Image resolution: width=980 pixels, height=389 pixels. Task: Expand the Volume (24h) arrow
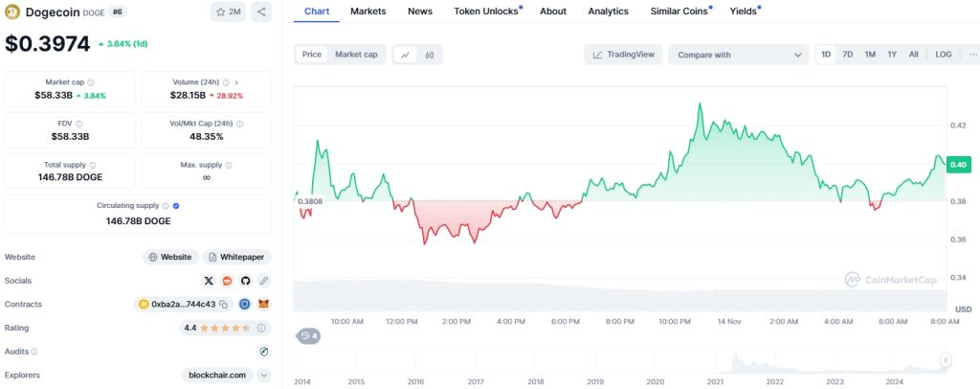[x=236, y=82]
